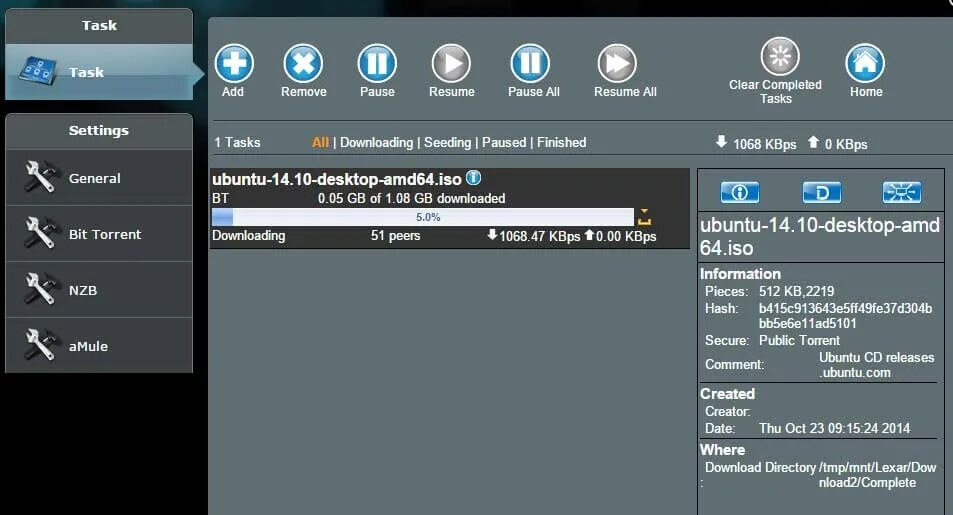Select ubuntu-14.10-desktop-amd64.iso task row title
953x515 pixels.
click(336, 179)
